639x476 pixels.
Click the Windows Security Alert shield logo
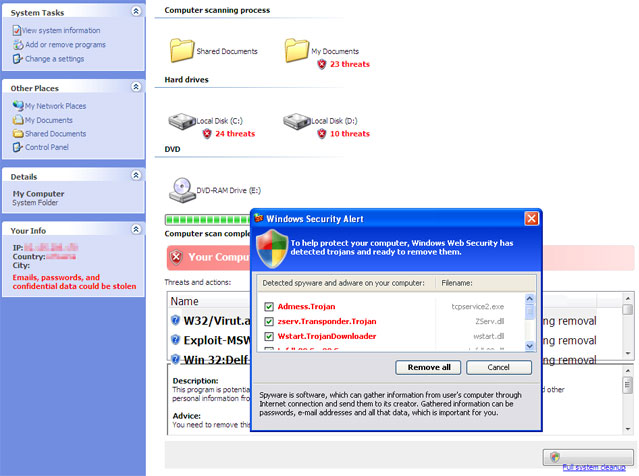pyautogui.click(x=272, y=248)
